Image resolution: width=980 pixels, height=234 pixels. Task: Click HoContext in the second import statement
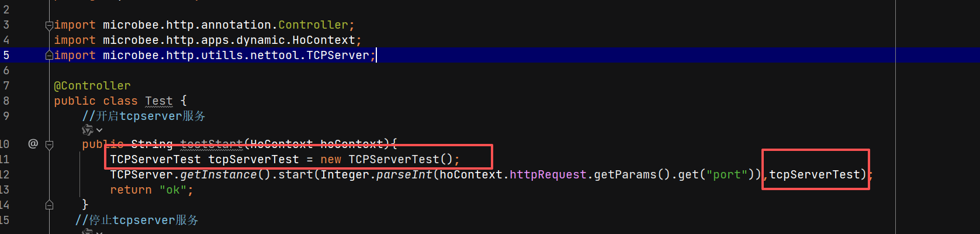(x=324, y=40)
